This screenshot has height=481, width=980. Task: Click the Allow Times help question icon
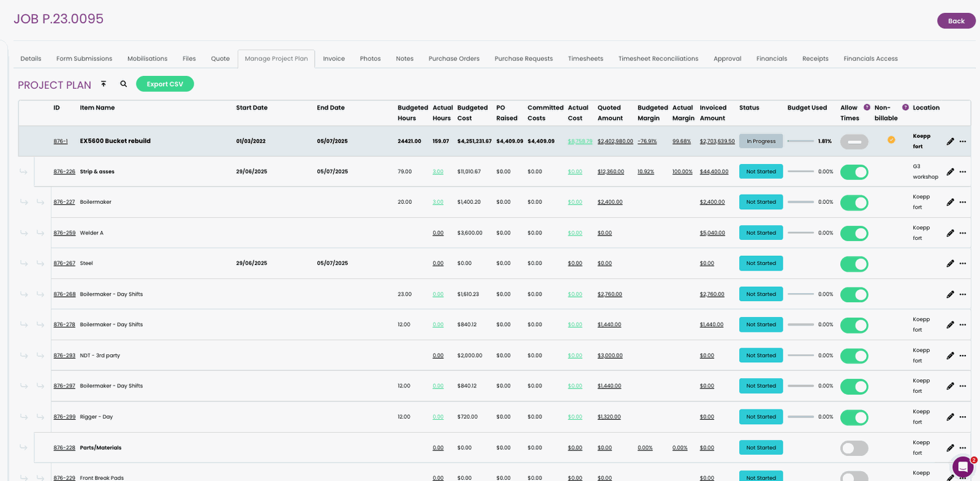[x=867, y=107]
